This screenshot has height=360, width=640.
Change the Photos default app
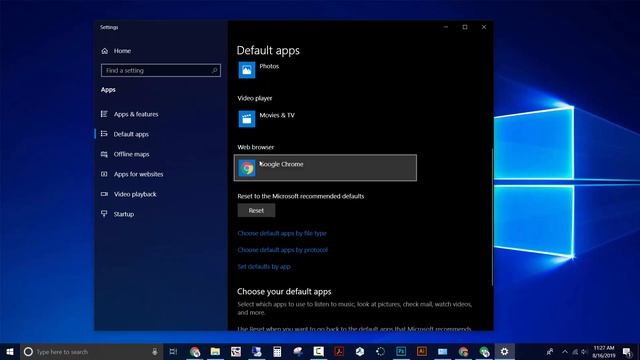[x=325, y=70]
